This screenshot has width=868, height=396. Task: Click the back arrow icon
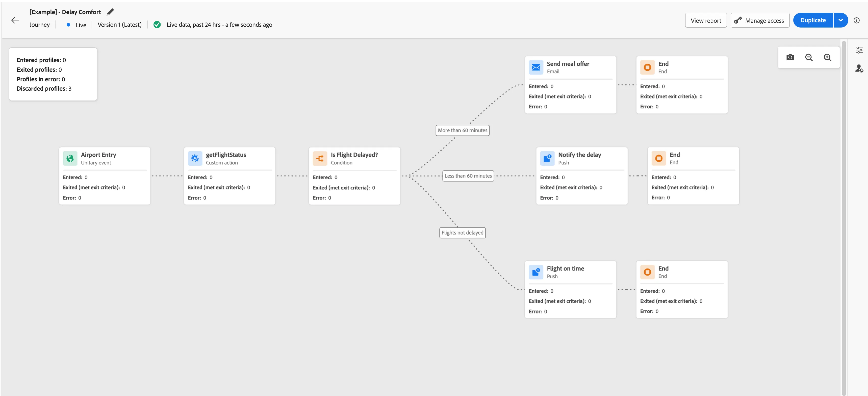click(x=15, y=20)
